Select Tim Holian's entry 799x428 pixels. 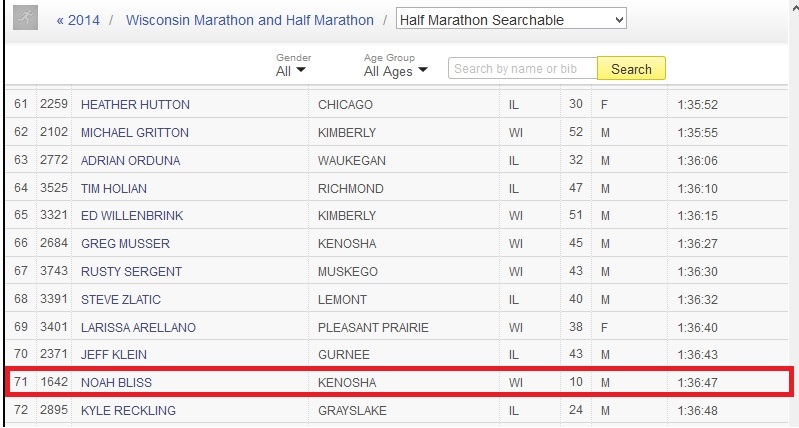coord(113,188)
